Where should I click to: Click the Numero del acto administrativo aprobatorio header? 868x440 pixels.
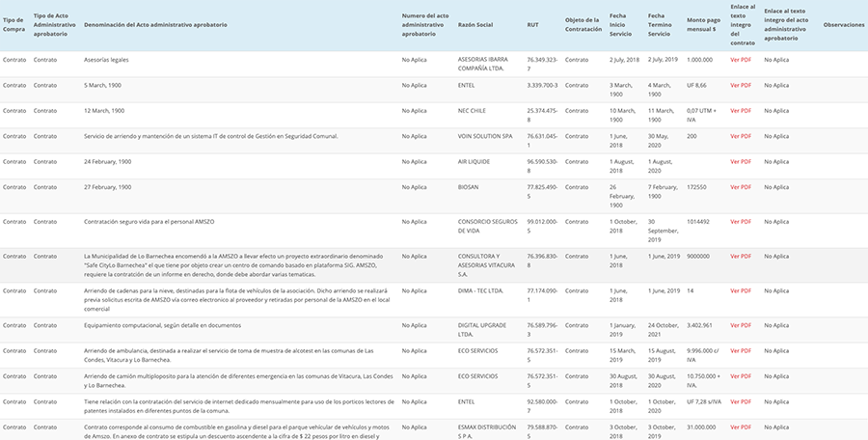click(x=425, y=25)
